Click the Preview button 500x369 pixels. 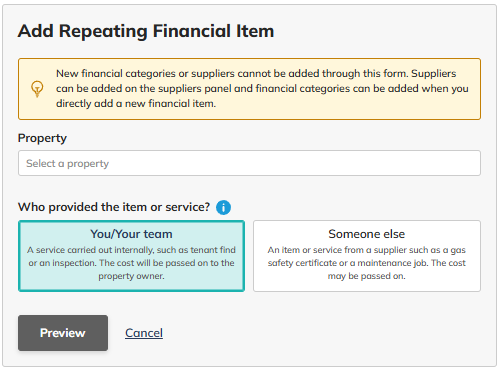(x=63, y=333)
